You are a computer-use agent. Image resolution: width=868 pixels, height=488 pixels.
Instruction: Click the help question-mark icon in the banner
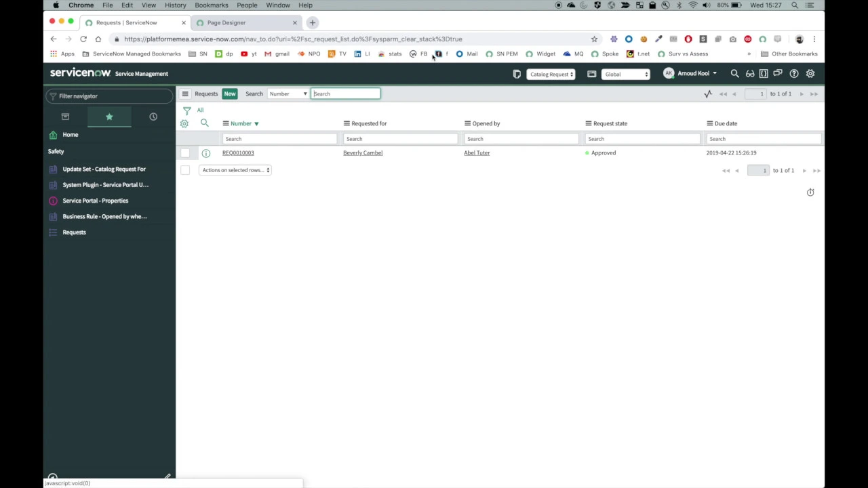[x=793, y=73]
